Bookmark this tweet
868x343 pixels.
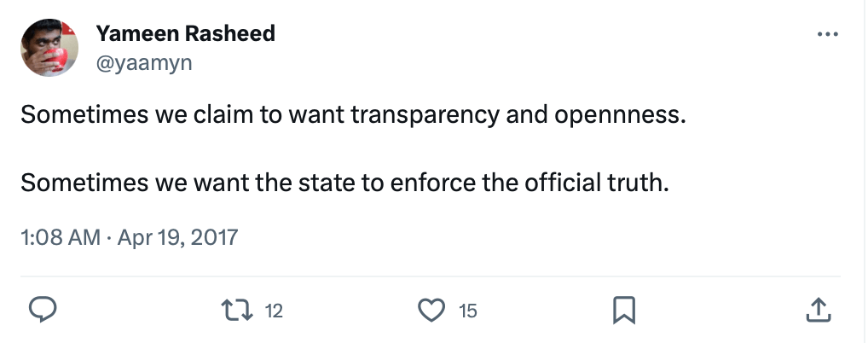(x=625, y=310)
